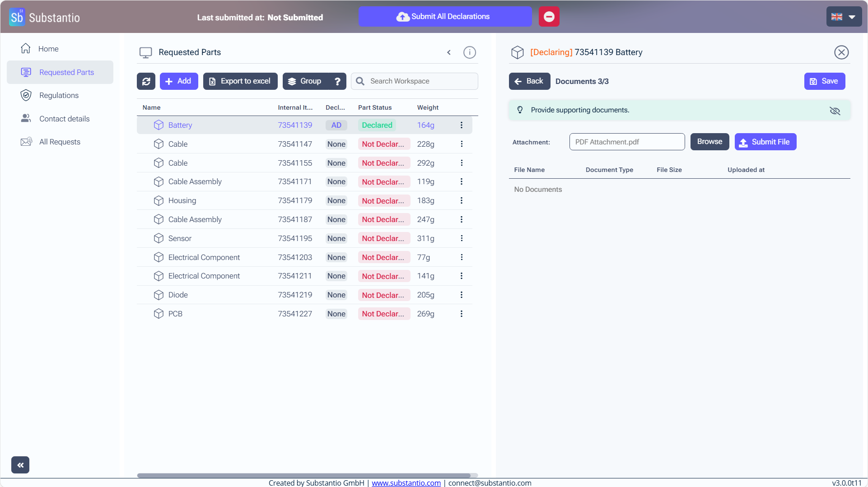Click the Search Workspace input field
The height and width of the screenshot is (487, 868).
421,81
